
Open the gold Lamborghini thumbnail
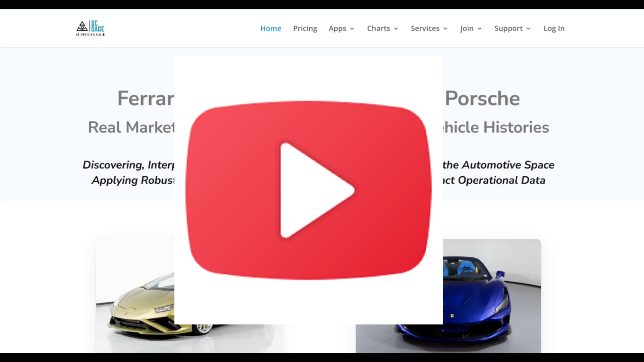pyautogui.click(x=135, y=296)
